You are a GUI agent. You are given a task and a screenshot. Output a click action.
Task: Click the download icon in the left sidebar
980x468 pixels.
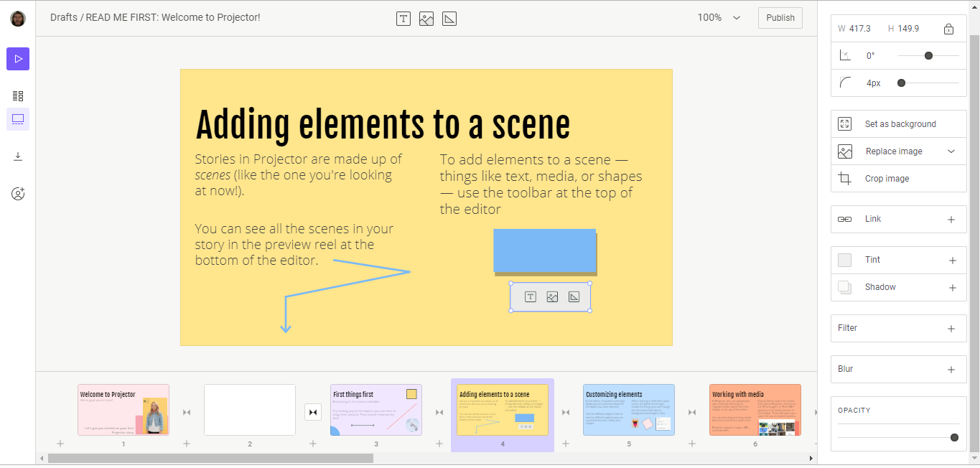pos(18,156)
